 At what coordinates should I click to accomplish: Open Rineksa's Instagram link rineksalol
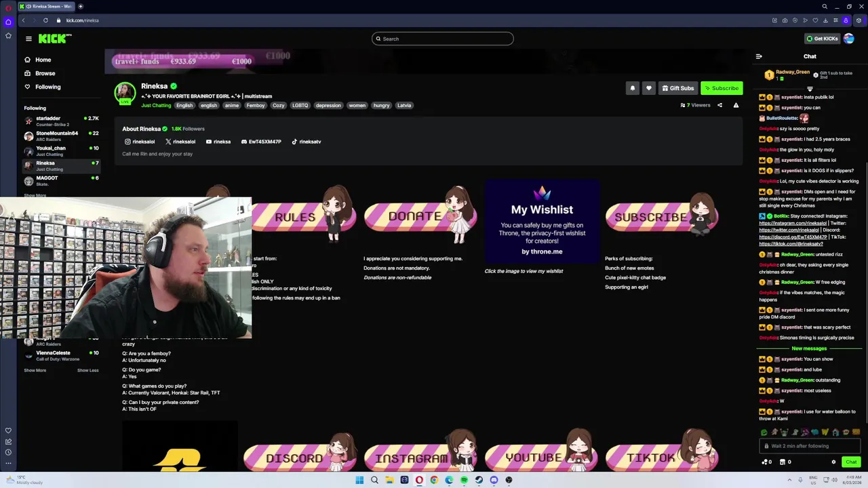click(140, 142)
